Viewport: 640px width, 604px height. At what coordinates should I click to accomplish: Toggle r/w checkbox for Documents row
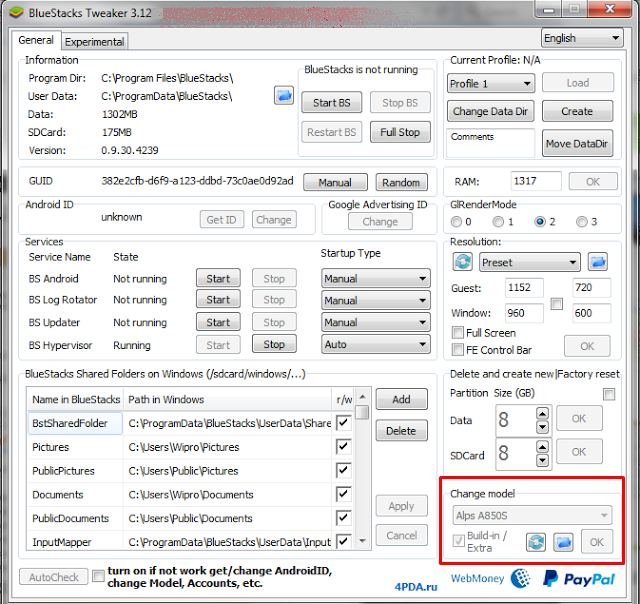point(343,494)
